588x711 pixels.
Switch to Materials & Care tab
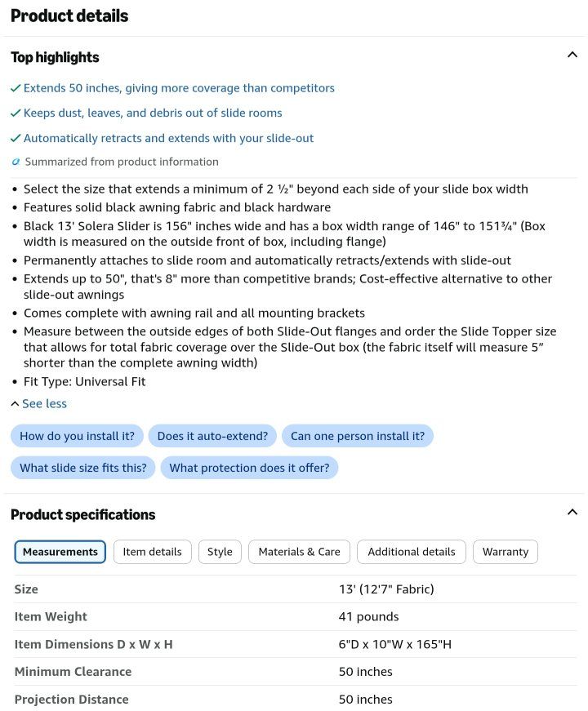click(x=300, y=552)
